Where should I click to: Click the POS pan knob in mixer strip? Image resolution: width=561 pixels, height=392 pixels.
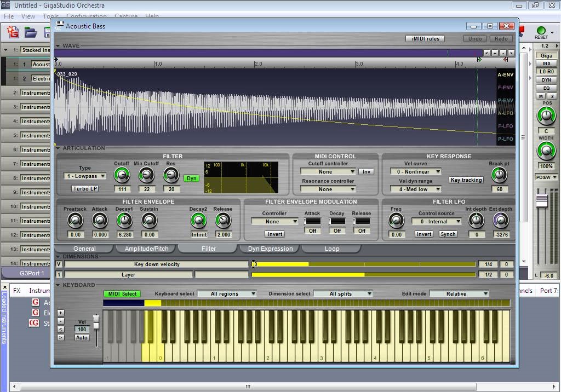(546, 116)
